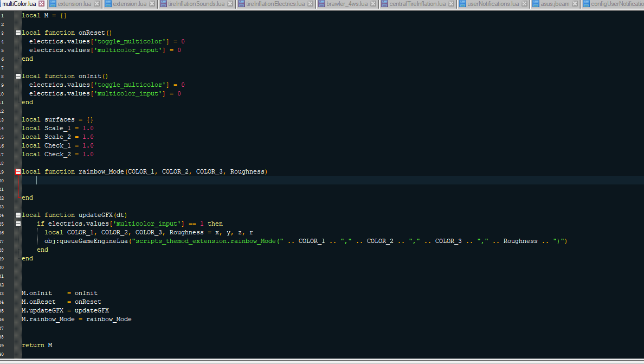Click 'local function onReset()' text

67,33
